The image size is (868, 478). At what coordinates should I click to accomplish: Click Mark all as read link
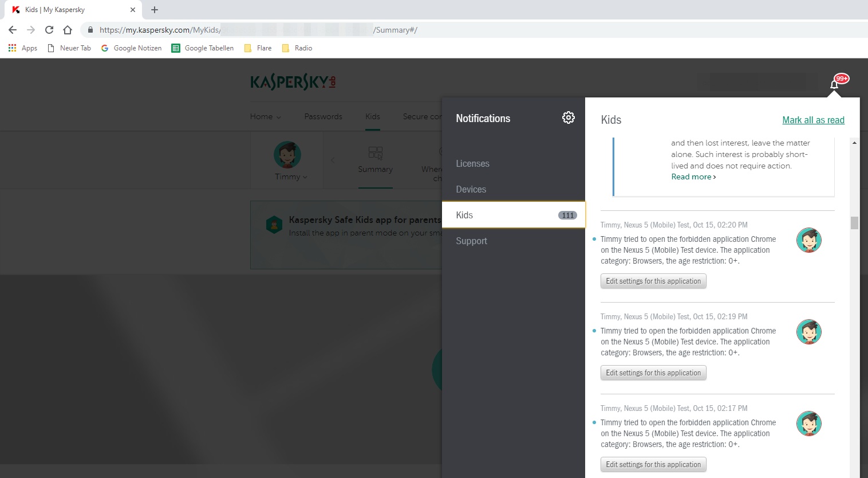[x=813, y=120]
